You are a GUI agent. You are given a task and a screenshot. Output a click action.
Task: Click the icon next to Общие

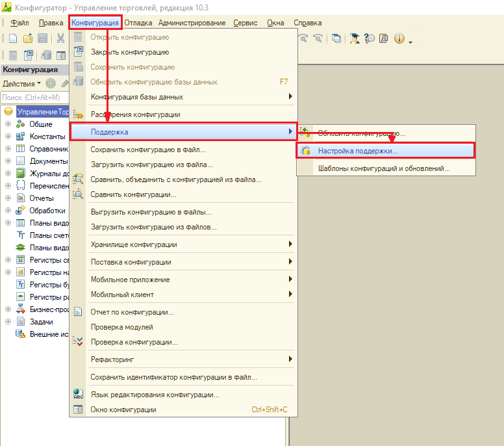pos(20,124)
